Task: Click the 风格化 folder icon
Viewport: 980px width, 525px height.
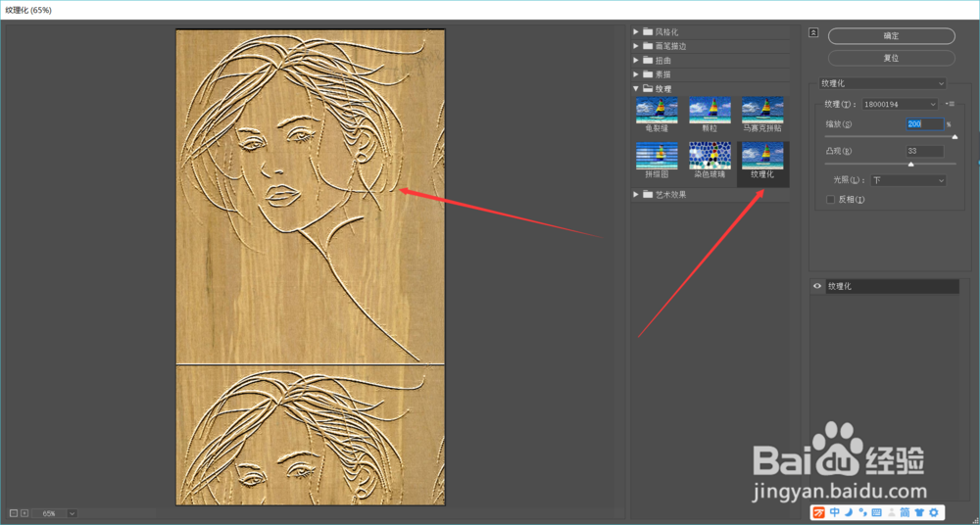Action: 648,32
